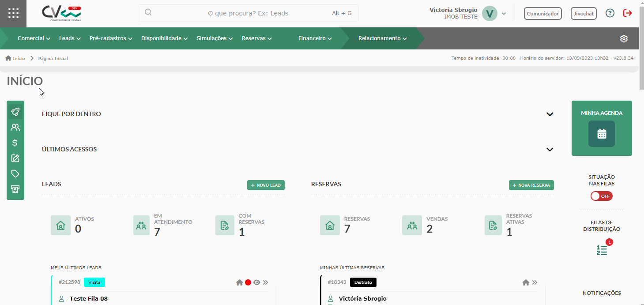Image resolution: width=644 pixels, height=305 pixels.
Task: Click the Em Atendimento people icon
Action: [x=141, y=225]
